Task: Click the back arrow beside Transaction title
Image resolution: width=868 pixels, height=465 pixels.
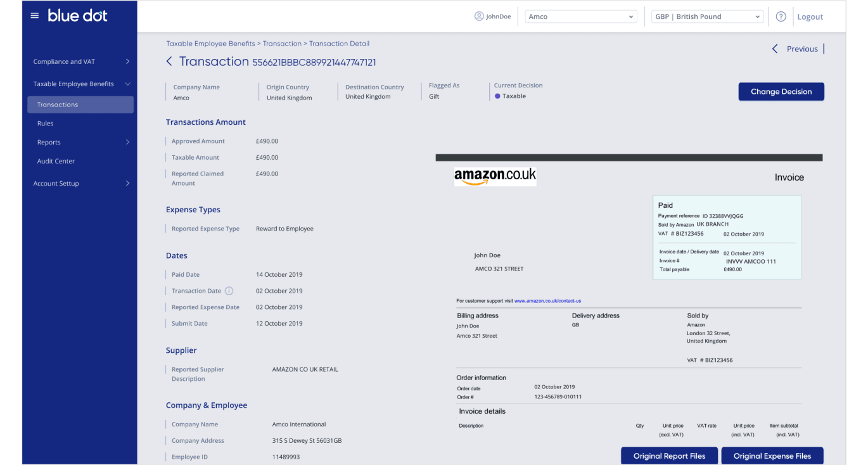Action: pos(169,61)
